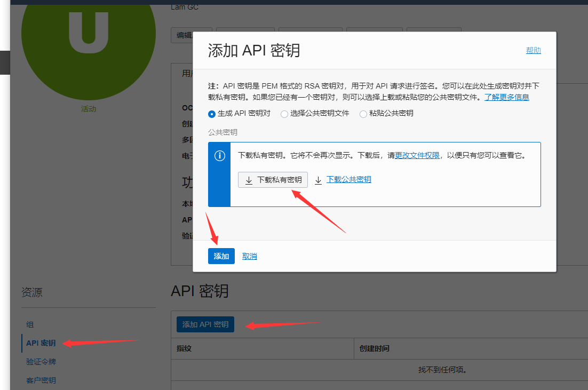Choose the 选择公共密钥文件 option
The width and height of the screenshot is (588, 390).
(283, 114)
